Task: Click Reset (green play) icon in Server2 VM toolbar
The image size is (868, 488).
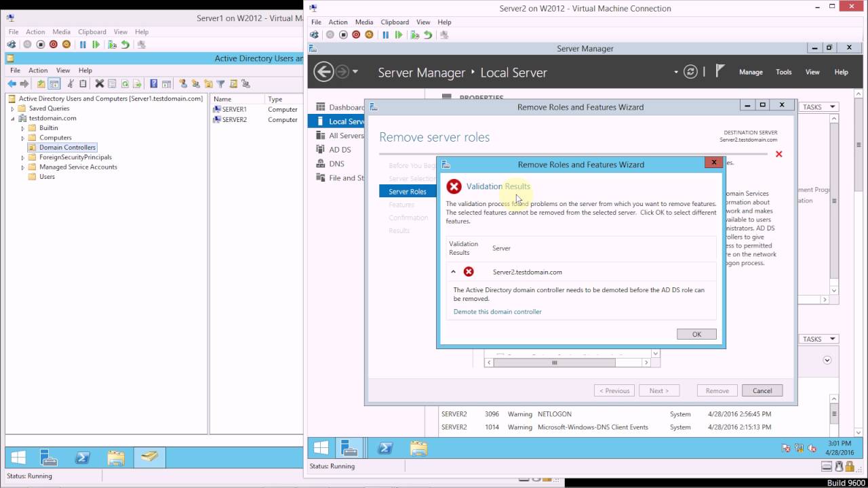Action: [x=398, y=35]
